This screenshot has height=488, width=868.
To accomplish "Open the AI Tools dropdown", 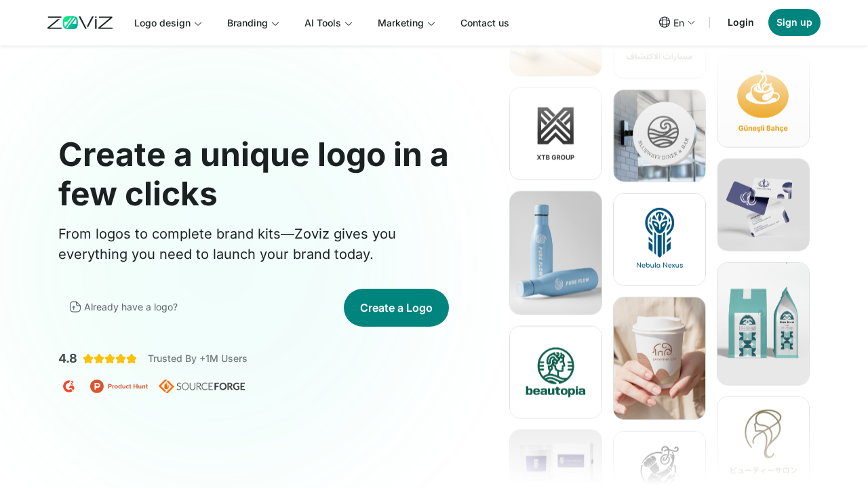I will click(328, 23).
